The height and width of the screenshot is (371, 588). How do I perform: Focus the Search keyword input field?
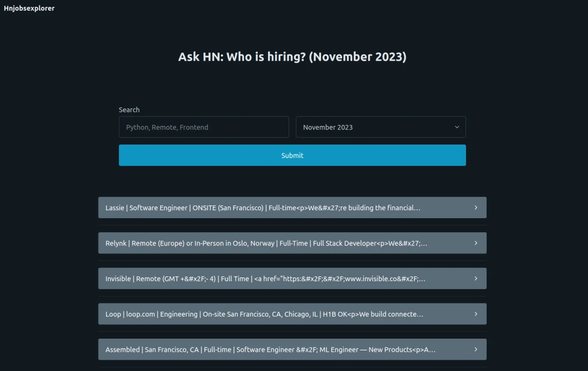204,127
